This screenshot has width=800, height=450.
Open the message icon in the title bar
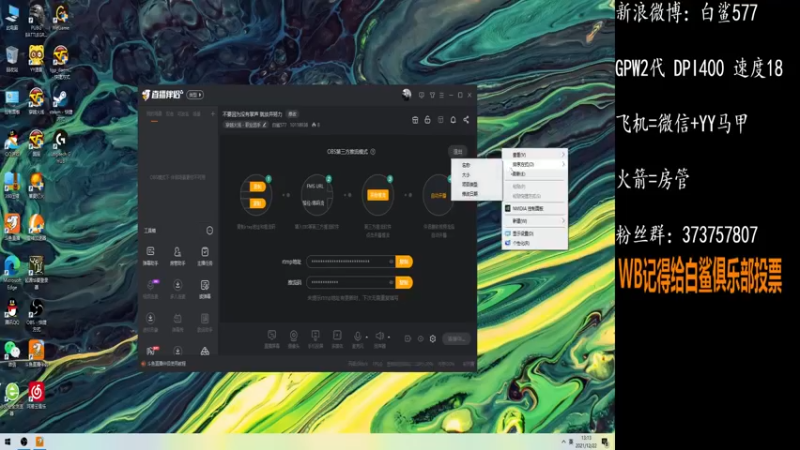click(421, 95)
